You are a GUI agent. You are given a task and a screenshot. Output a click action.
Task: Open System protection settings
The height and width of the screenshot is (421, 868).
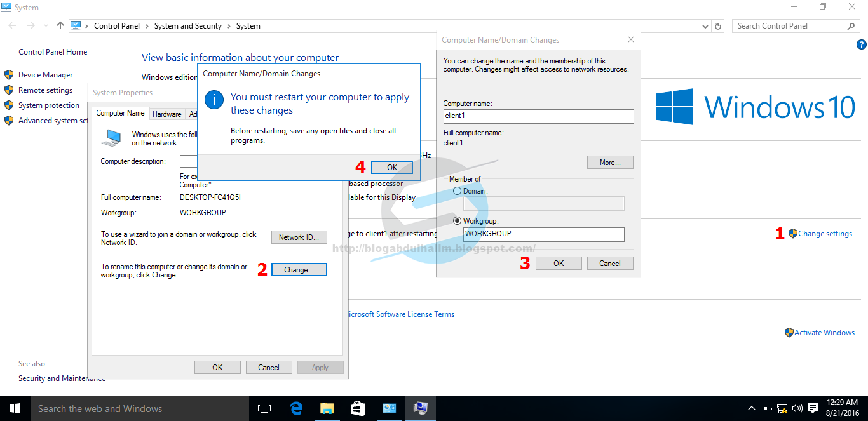point(48,105)
